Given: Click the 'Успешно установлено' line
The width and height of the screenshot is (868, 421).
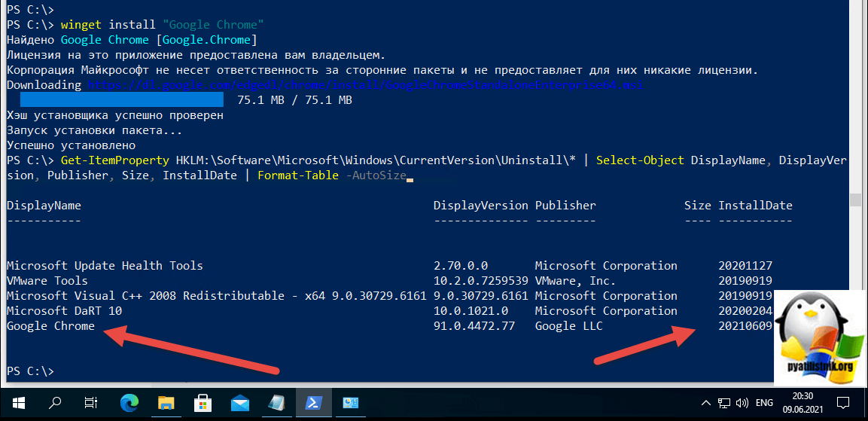Looking at the screenshot, I should coord(71,145).
